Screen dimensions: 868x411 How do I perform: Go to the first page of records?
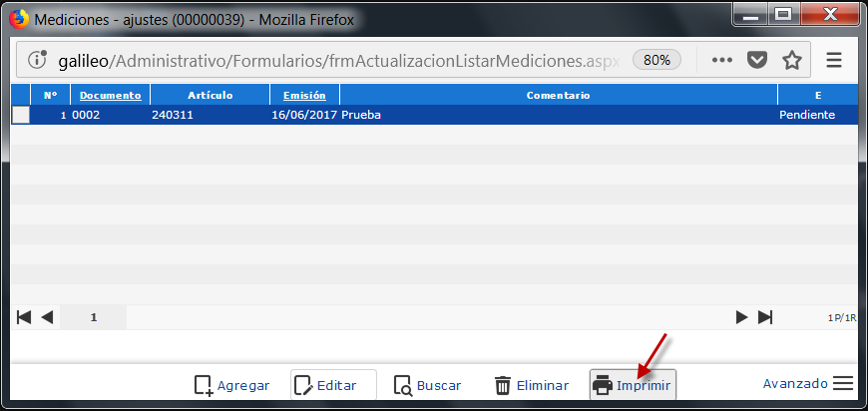24,317
